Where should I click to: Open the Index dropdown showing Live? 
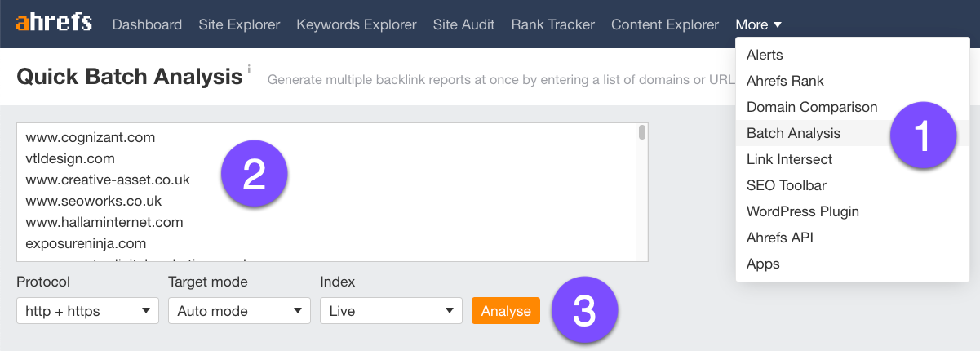point(392,311)
